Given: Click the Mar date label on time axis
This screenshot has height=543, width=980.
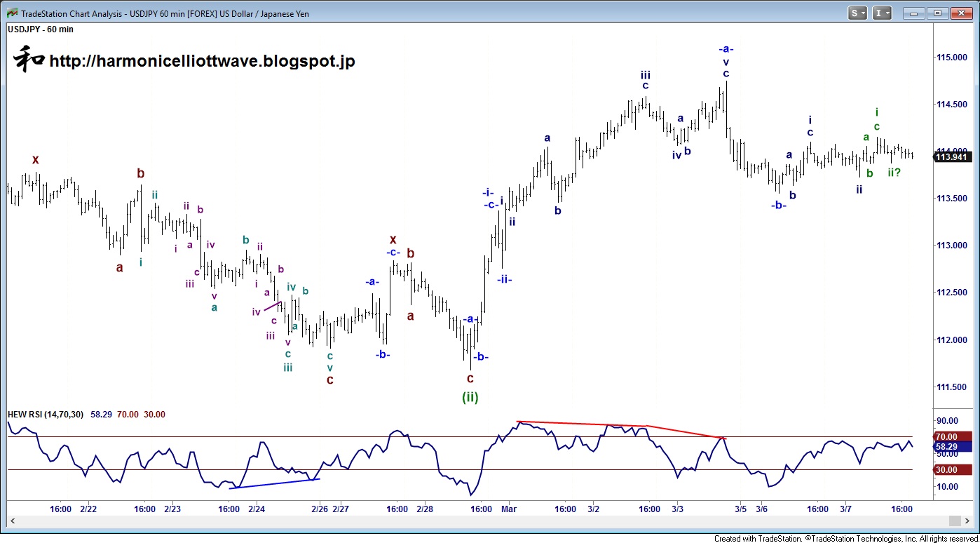Looking at the screenshot, I should tap(509, 509).
